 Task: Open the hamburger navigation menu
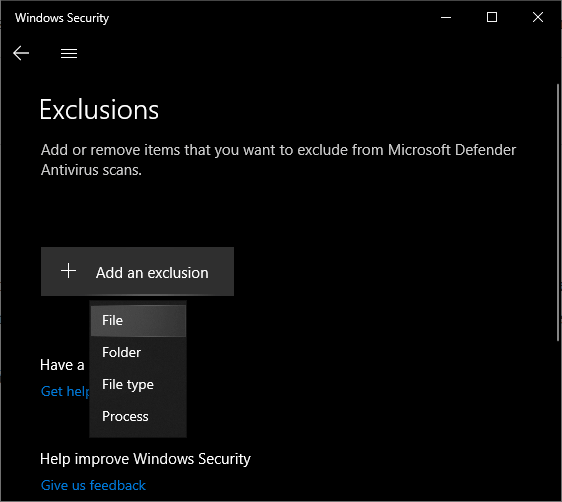click(69, 53)
